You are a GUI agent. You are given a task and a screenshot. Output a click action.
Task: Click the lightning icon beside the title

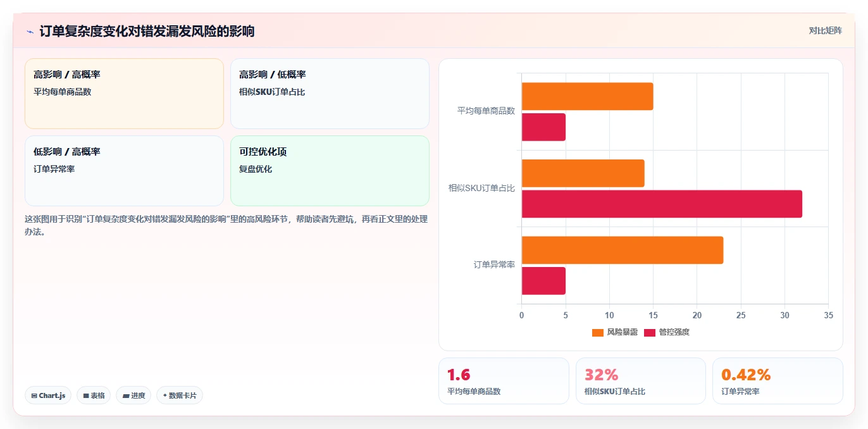pos(30,32)
